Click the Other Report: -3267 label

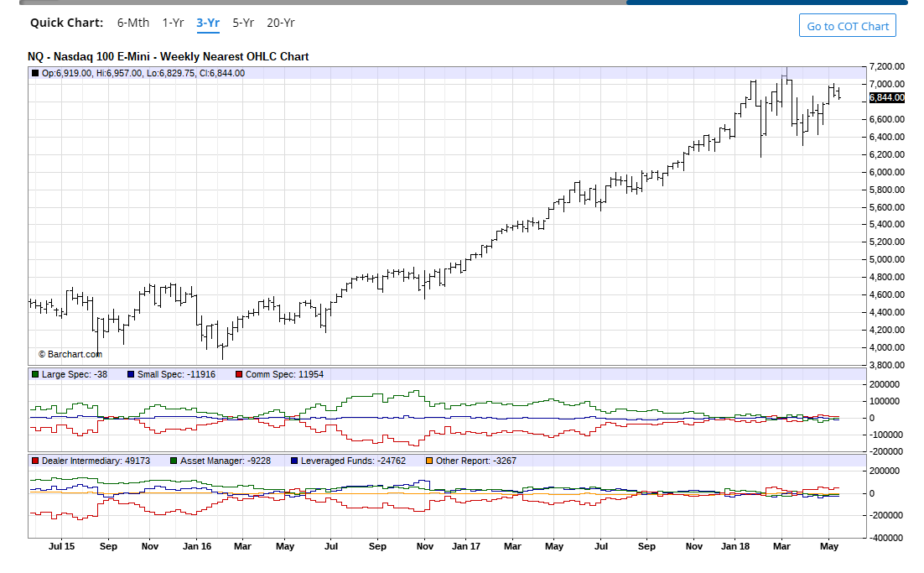[x=475, y=461]
